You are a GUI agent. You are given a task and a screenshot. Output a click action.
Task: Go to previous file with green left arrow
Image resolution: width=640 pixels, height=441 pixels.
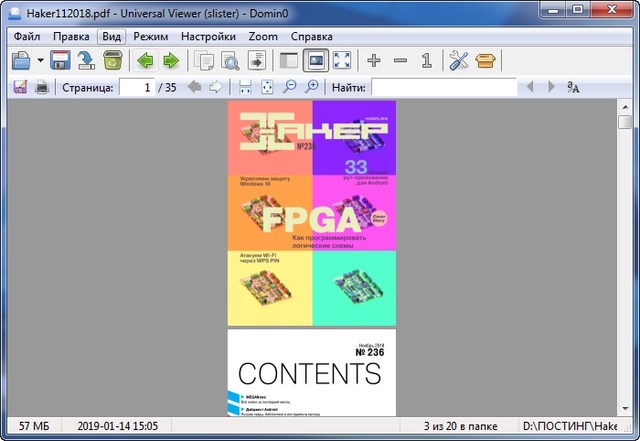tap(146, 61)
